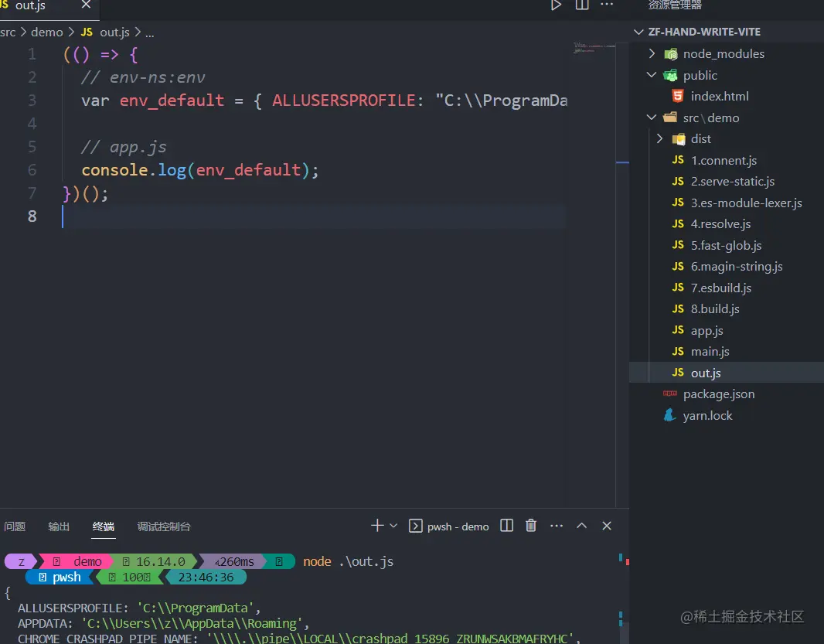The width and height of the screenshot is (824, 644).
Task: Switch to the 调试控制台 panel tab
Action: tap(164, 526)
